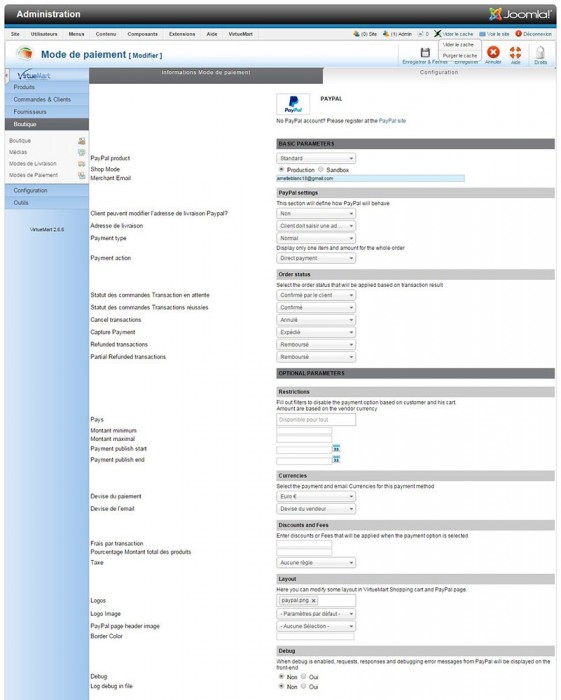Image resolution: width=561 pixels, height=700 pixels.
Task: Open Fournisseurs sidebar section
Action: [47, 112]
